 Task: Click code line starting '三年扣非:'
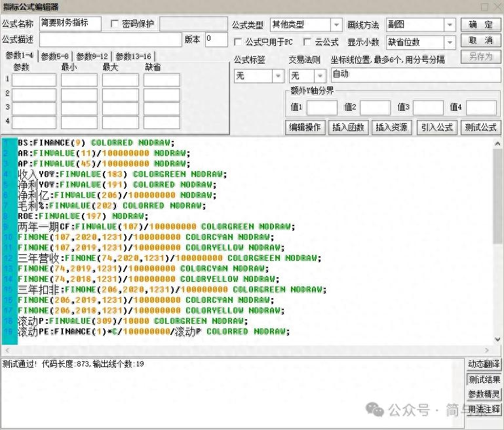[x=172, y=289]
